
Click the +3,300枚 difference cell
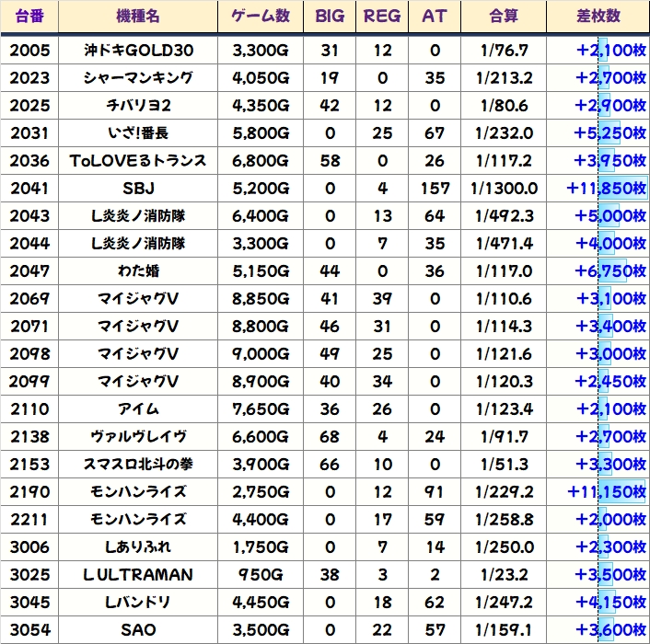coord(598,465)
